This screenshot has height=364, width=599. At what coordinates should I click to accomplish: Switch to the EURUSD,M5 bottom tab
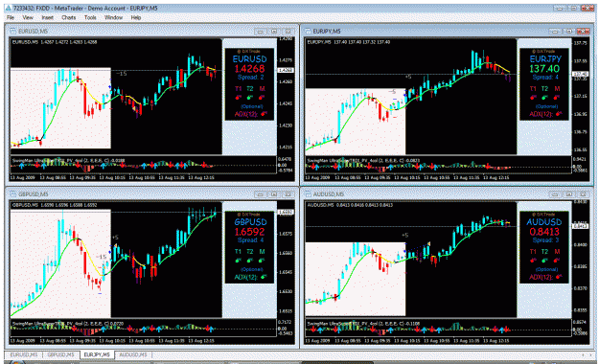(24, 354)
